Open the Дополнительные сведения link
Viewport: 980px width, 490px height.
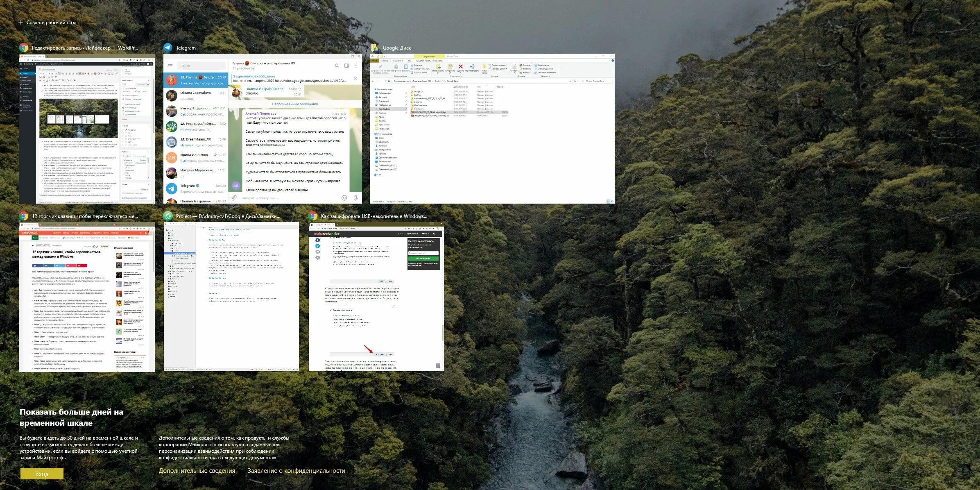click(197, 471)
